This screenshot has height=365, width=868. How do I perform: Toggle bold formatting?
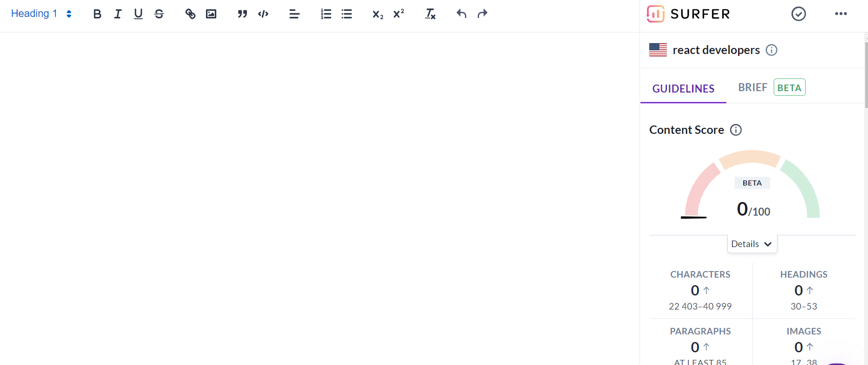[x=97, y=14]
